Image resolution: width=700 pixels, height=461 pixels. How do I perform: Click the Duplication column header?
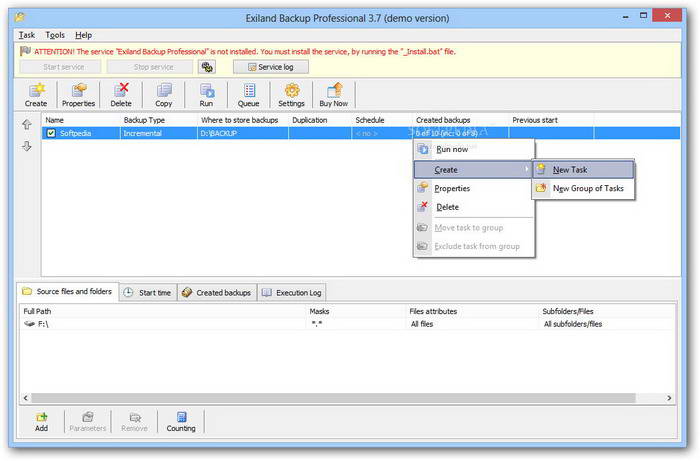pos(320,120)
